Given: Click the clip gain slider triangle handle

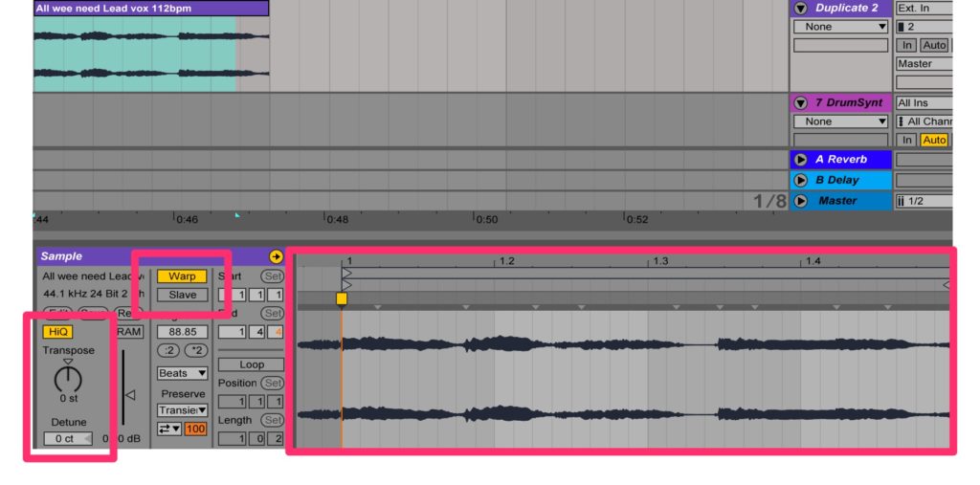Looking at the screenshot, I should 130,395.
